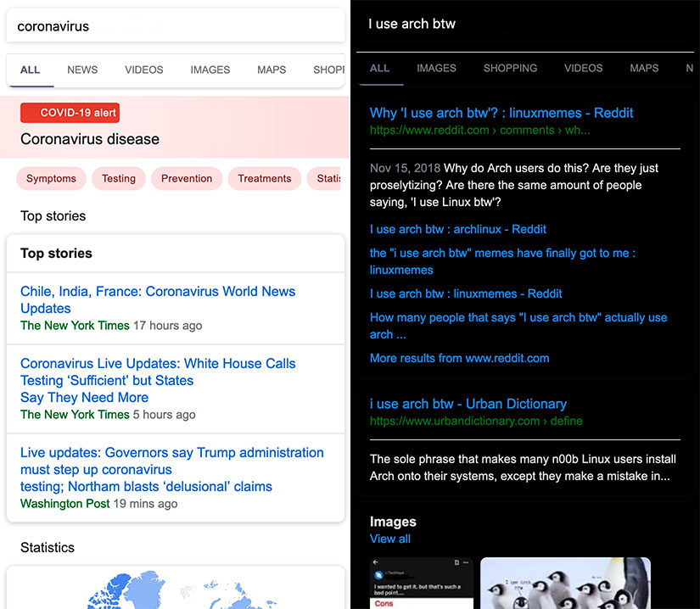Screen dimensions: 700x609
Task: Select the Symptoms chip
Action: click(51, 178)
